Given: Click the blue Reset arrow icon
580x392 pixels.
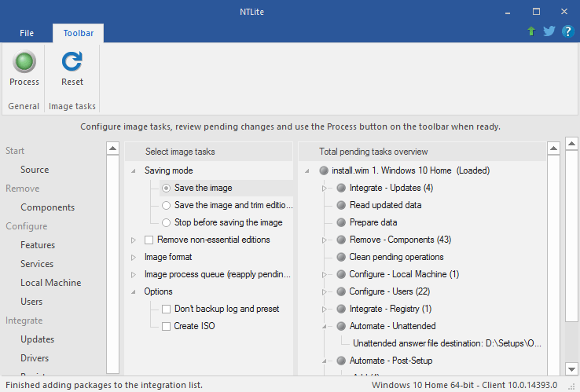Looking at the screenshot, I should (x=72, y=61).
